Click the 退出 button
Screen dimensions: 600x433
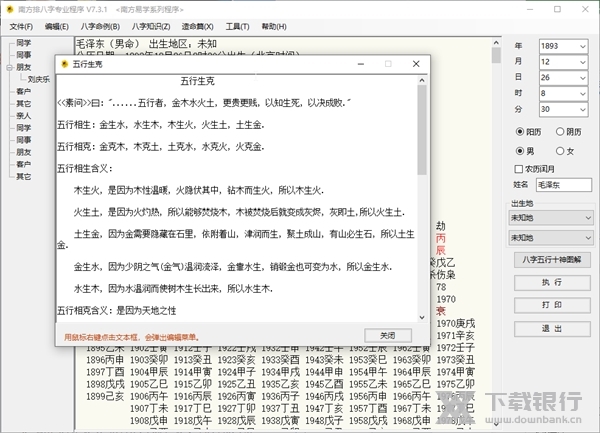(552, 329)
